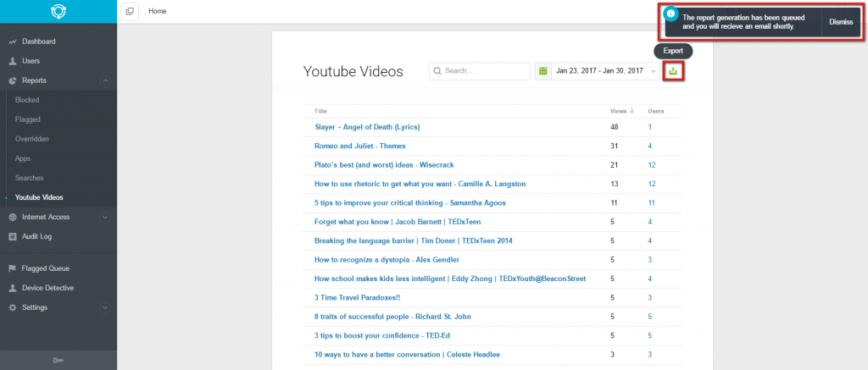This screenshot has height=370, width=868.
Task: Click the Users column header
Action: point(656,111)
